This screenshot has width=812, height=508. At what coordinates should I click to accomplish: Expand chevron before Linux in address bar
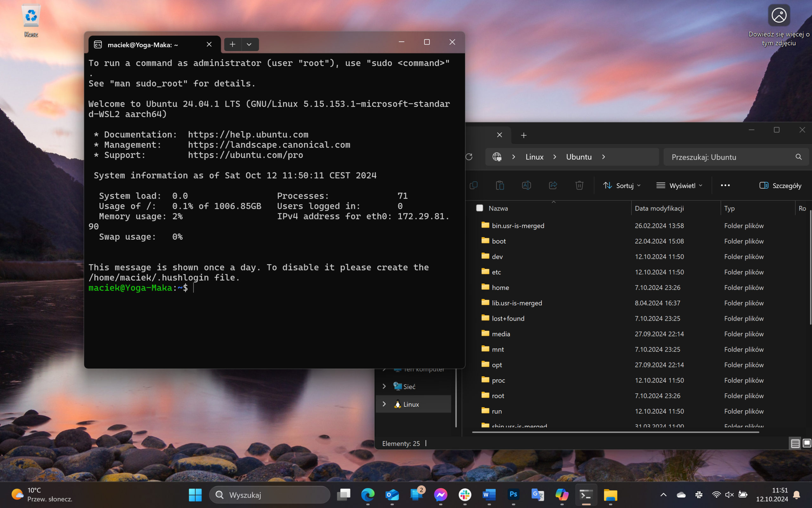pos(514,157)
